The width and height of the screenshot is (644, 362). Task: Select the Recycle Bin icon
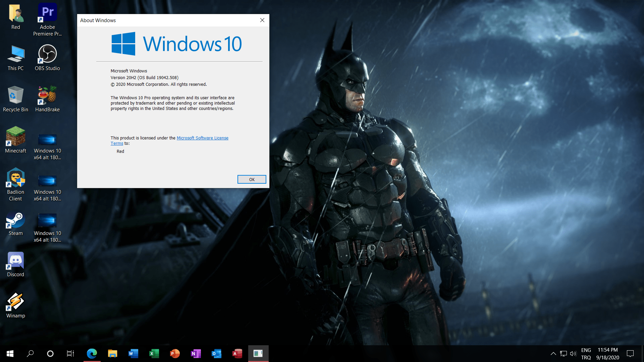[x=15, y=99]
